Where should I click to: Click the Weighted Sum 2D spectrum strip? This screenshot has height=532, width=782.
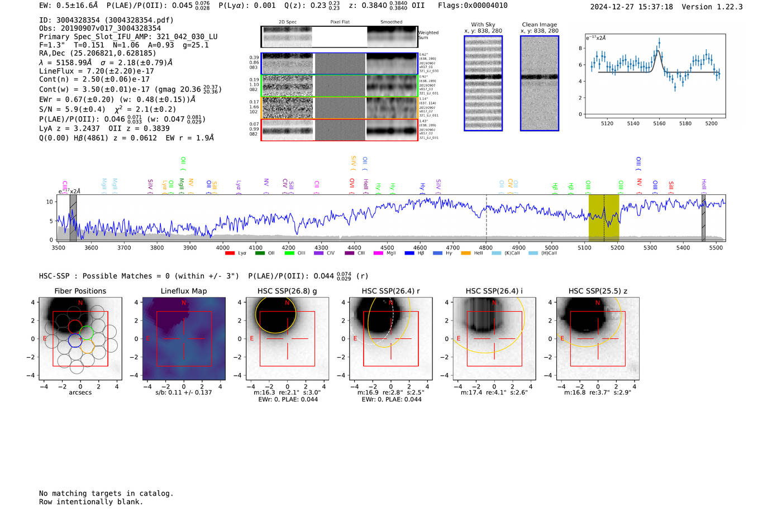340,37
